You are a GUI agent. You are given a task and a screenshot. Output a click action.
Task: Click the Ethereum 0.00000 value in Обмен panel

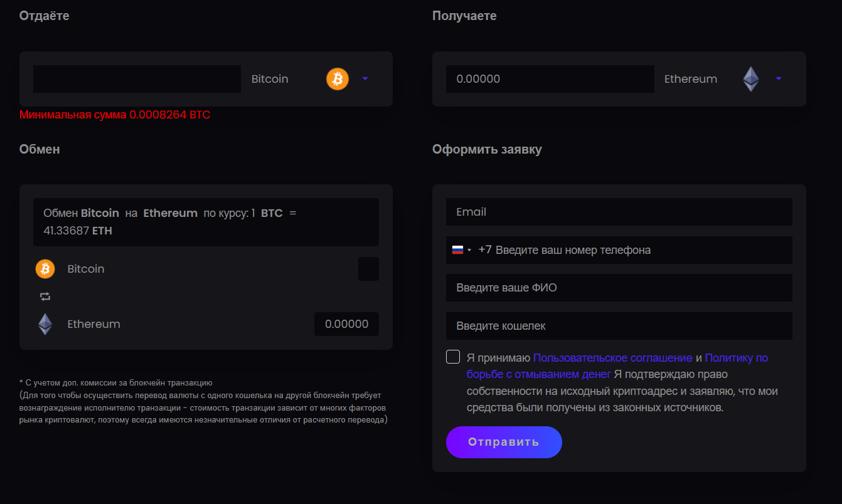(346, 324)
